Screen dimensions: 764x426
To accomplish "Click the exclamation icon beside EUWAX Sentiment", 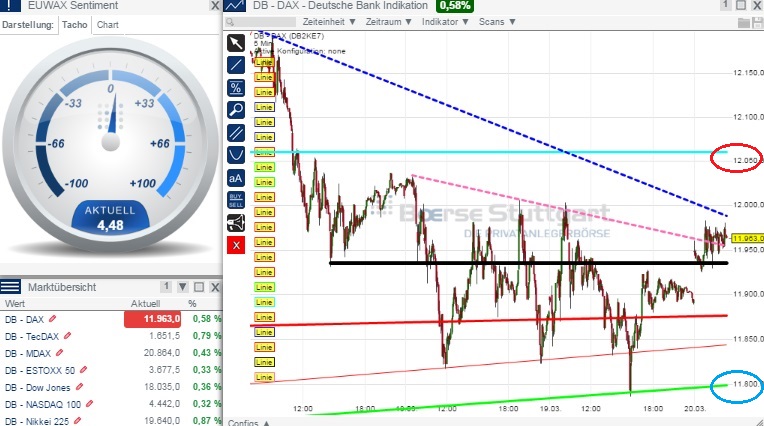I will point(10,5).
